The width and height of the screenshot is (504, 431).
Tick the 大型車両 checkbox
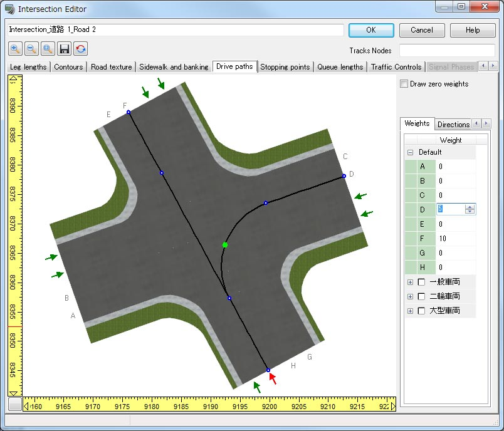(x=421, y=311)
